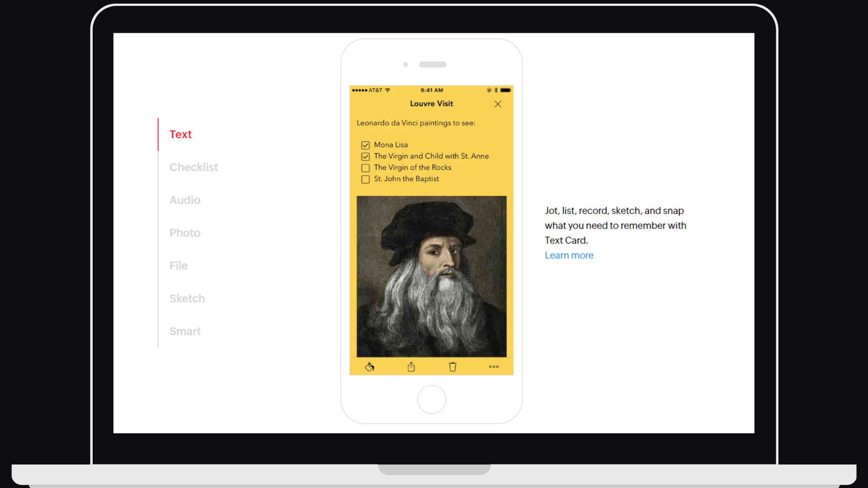The image size is (868, 488).
Task: Tap the battery icon in phone status bar
Action: (505, 90)
